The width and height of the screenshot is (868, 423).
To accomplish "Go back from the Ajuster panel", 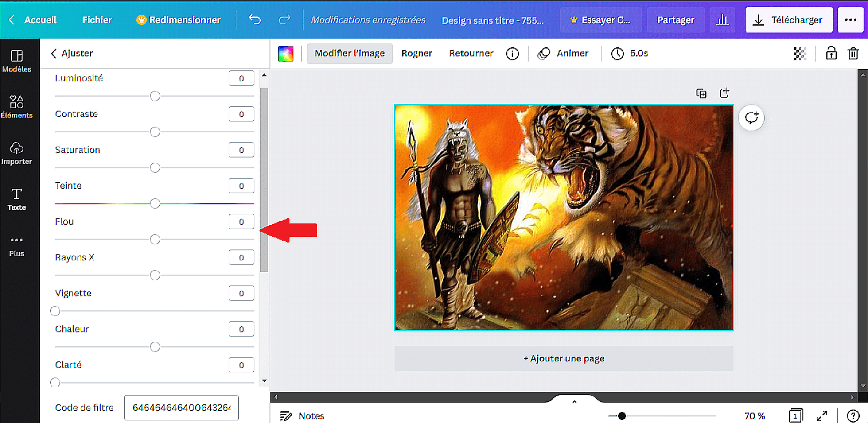I will click(54, 53).
